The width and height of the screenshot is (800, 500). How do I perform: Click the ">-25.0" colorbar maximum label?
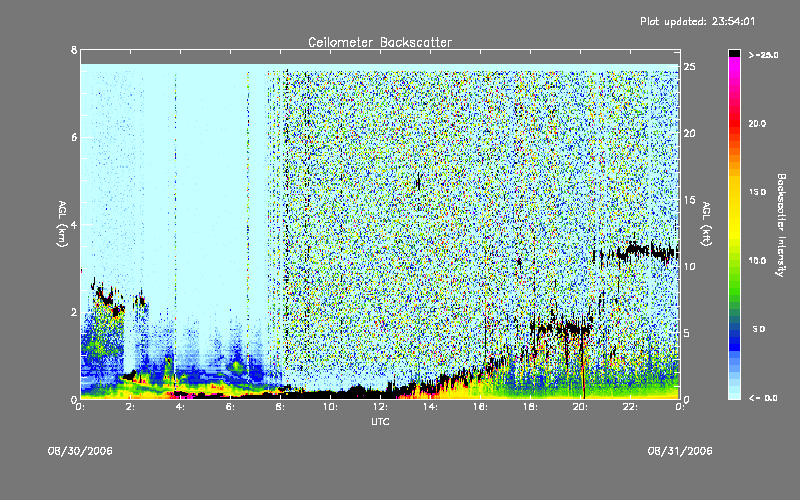(763, 55)
